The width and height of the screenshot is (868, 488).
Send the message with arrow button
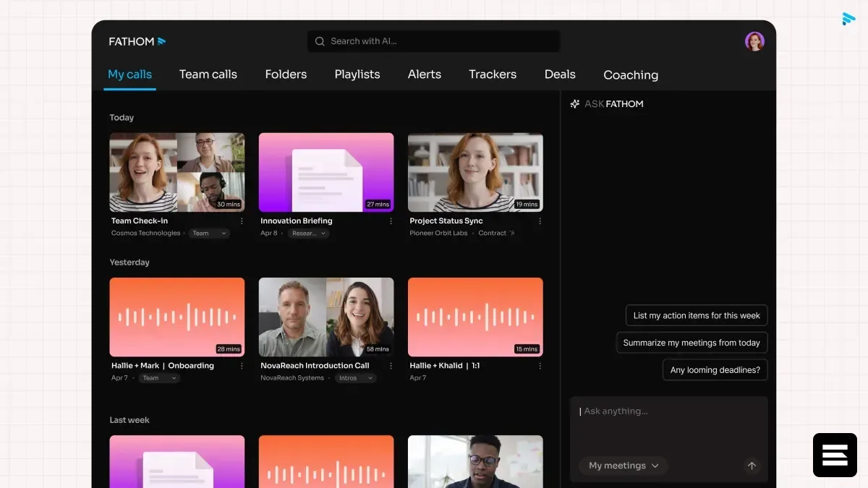[752, 466]
